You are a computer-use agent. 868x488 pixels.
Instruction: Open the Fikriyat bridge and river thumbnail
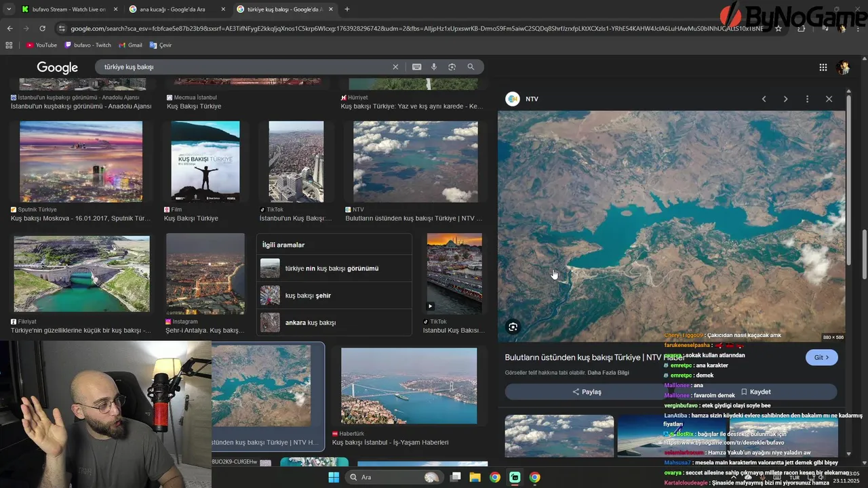point(81,274)
